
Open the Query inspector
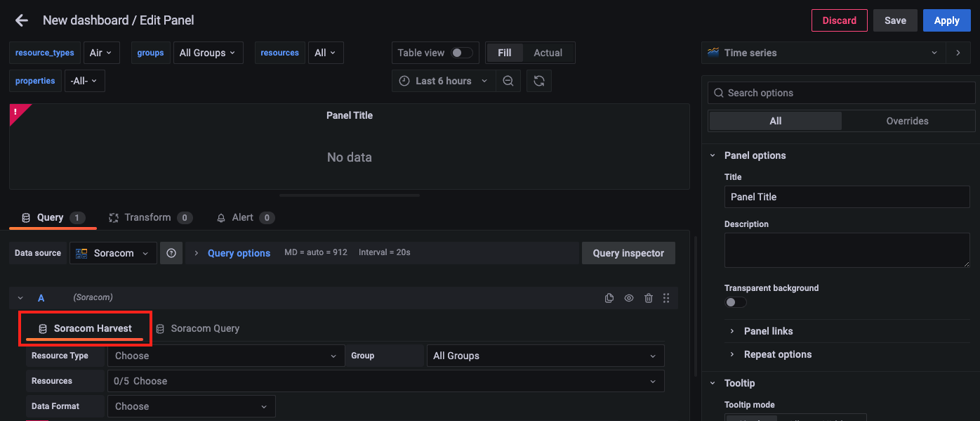pyautogui.click(x=628, y=253)
